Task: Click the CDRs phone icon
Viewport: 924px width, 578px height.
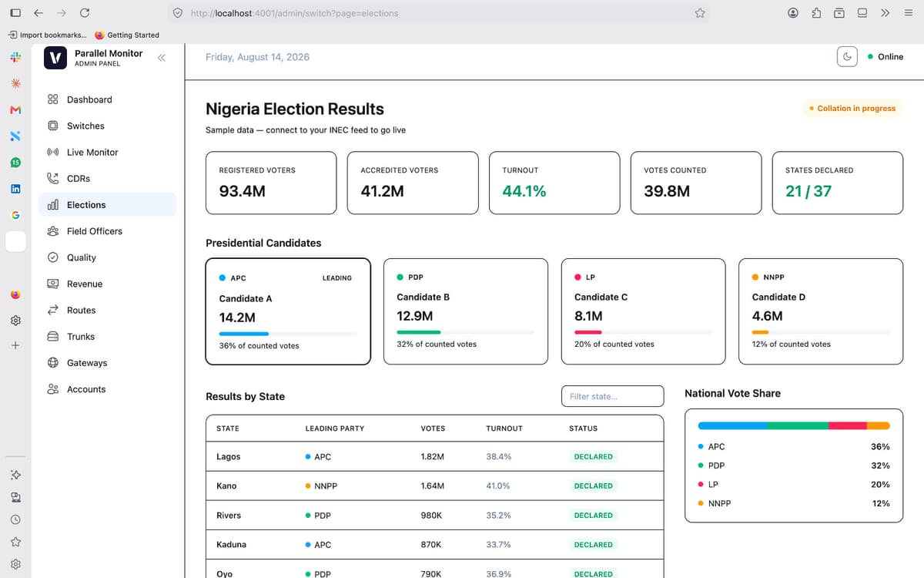Action: (x=53, y=178)
